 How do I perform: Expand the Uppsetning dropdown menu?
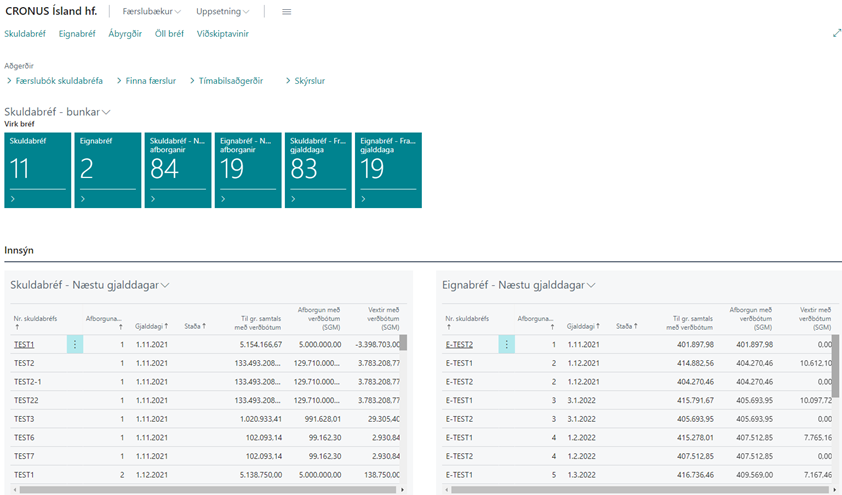coord(222,12)
